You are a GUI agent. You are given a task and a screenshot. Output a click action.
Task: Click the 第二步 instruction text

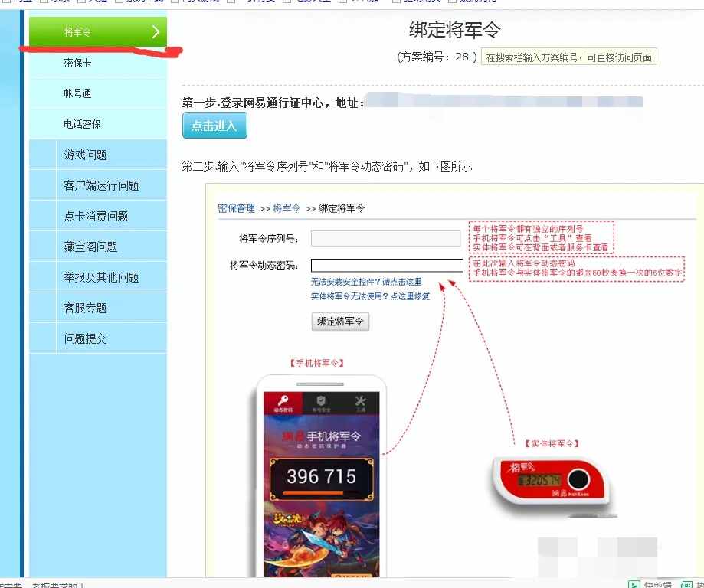[x=327, y=167]
